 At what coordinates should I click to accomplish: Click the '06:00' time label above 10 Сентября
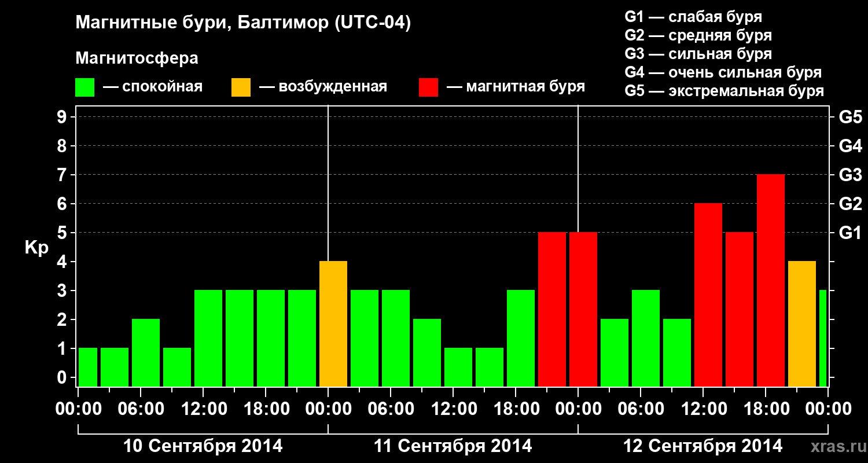pos(141,409)
